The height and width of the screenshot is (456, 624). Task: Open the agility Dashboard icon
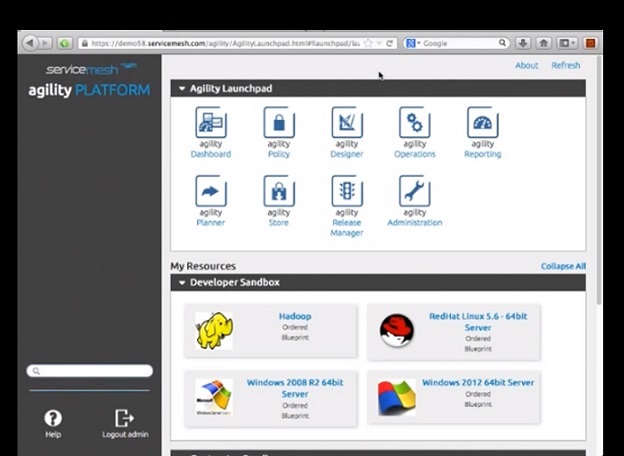(210, 123)
